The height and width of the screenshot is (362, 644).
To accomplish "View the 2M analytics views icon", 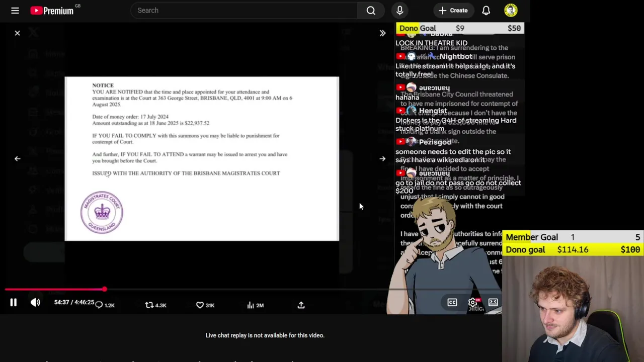I will pos(255,305).
